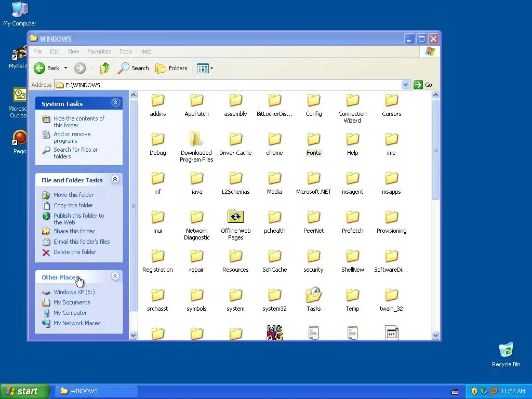Open My Network Places link
532x399 pixels.
pos(77,323)
